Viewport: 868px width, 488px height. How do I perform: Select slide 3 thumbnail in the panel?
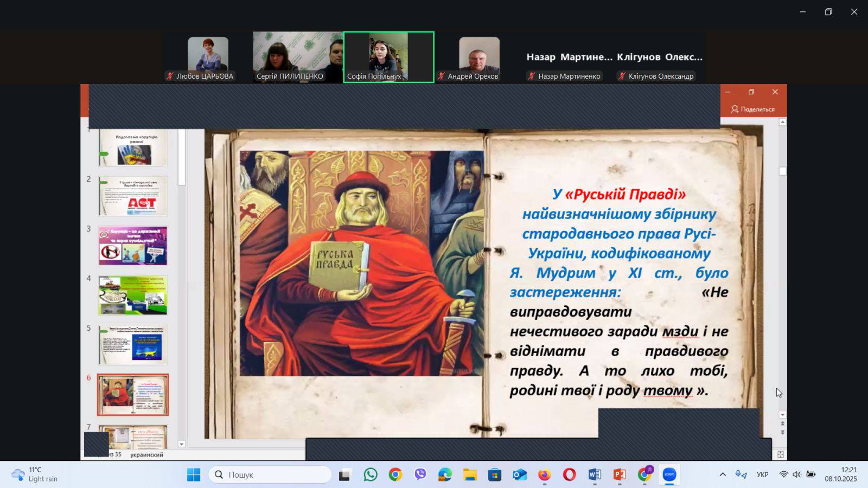pos(133,246)
